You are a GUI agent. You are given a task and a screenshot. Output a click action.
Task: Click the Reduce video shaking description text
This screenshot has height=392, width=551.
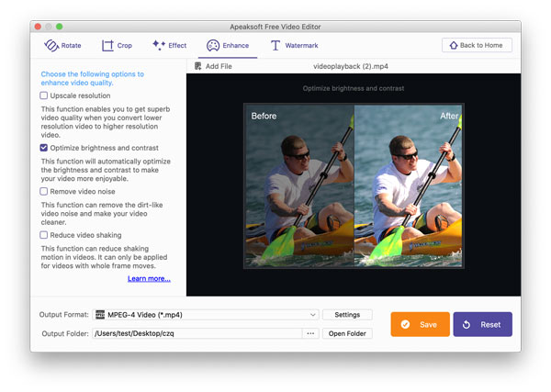(x=104, y=257)
